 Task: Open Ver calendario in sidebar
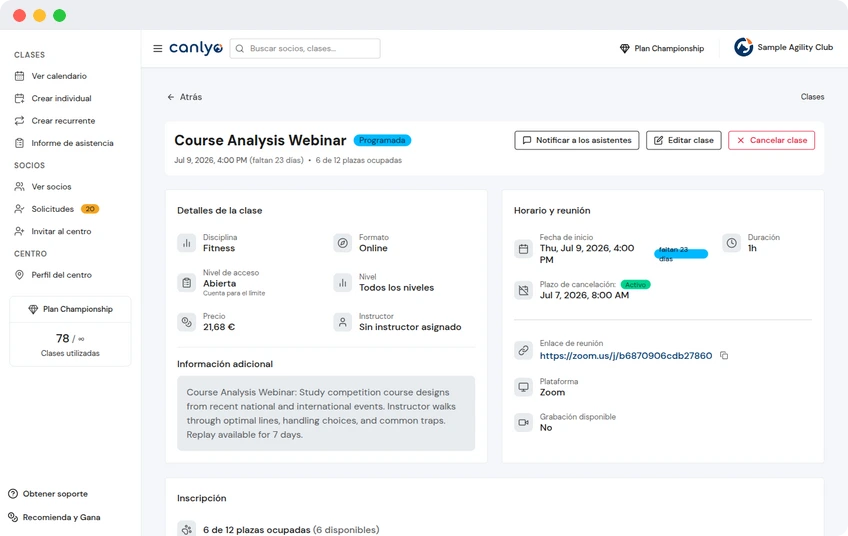point(59,76)
